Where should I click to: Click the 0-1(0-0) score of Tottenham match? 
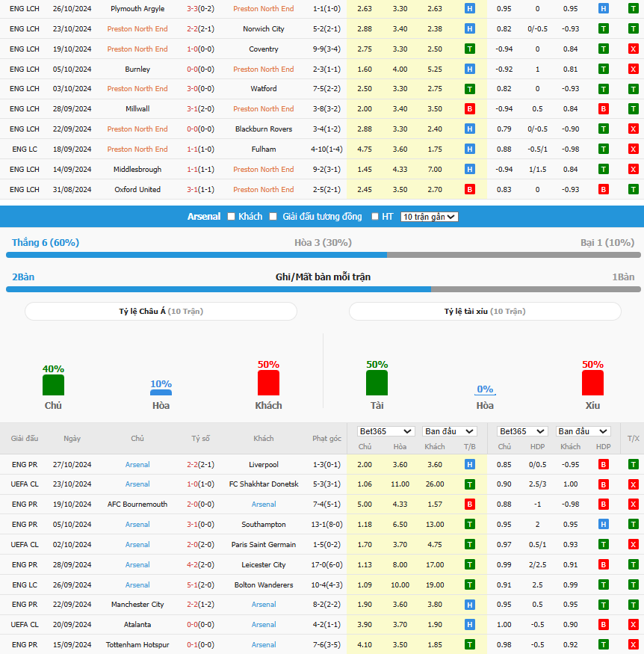[x=200, y=644]
